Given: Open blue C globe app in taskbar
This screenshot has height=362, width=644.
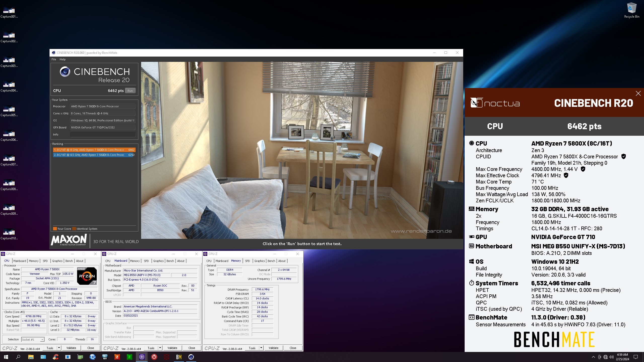Looking at the screenshot, I should (x=93, y=357).
